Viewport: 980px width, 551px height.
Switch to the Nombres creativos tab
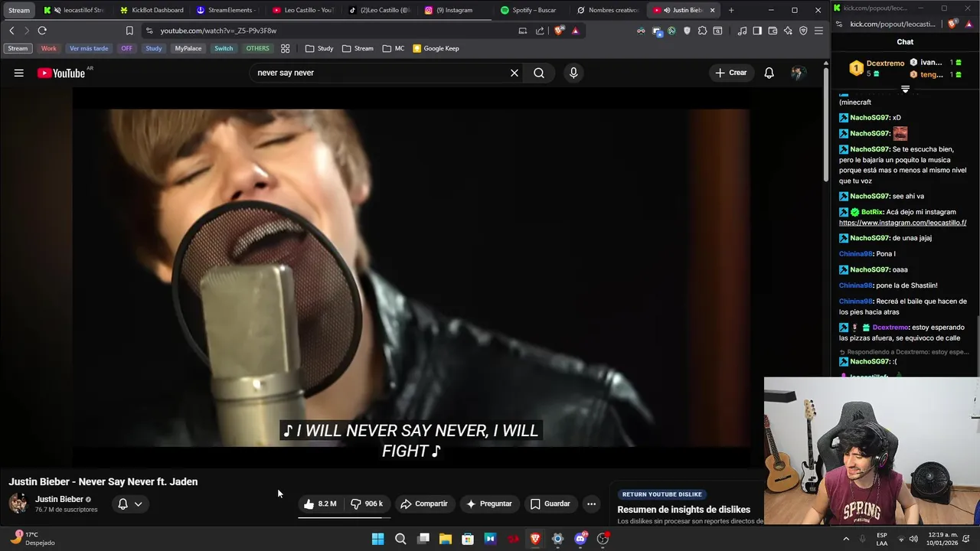click(x=608, y=10)
